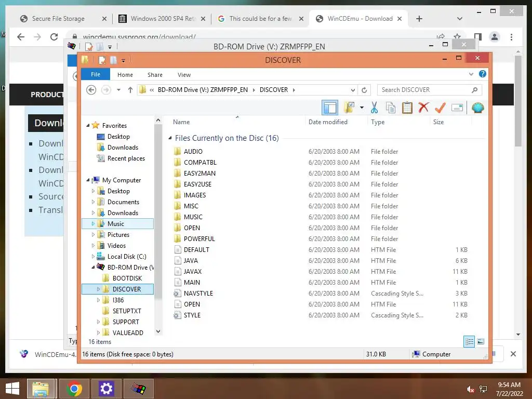Collapse the Favorites tree group
Image resolution: width=532 pixels, height=399 pixels.
pyautogui.click(x=88, y=126)
